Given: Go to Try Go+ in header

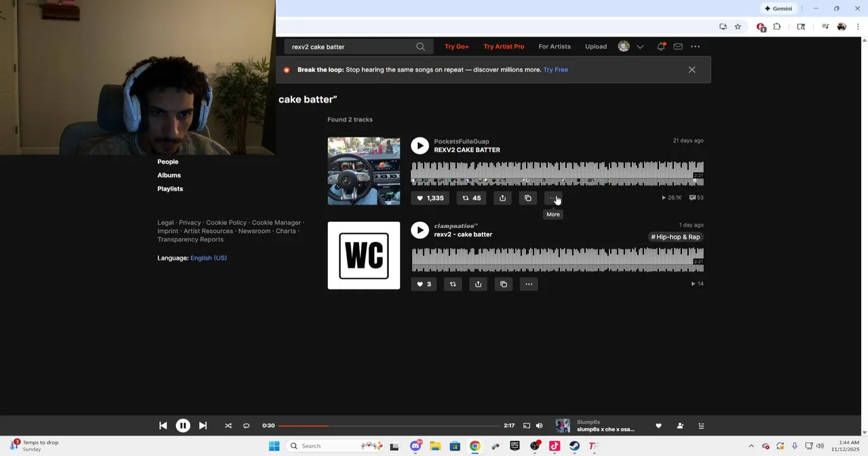Looking at the screenshot, I should [x=456, y=47].
